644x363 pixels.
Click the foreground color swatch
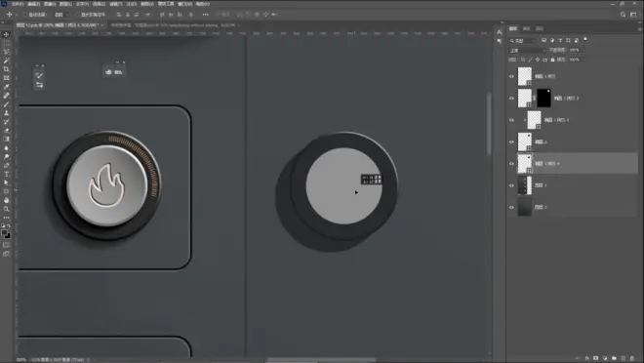coord(4,233)
